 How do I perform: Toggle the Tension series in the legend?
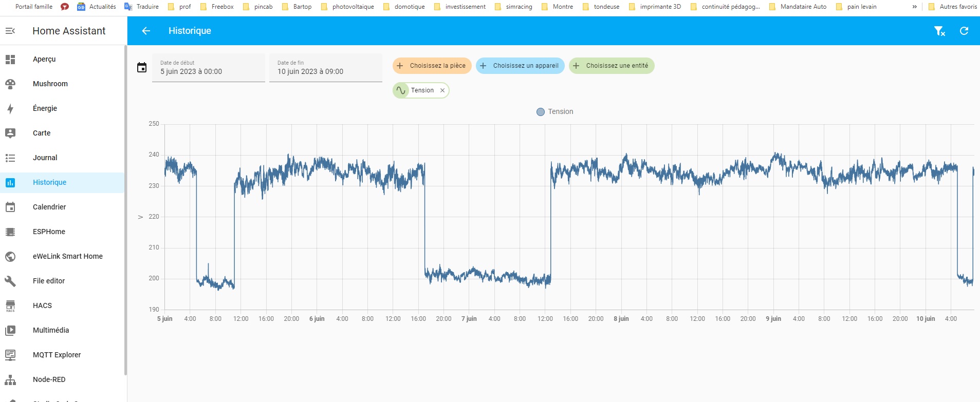point(555,112)
